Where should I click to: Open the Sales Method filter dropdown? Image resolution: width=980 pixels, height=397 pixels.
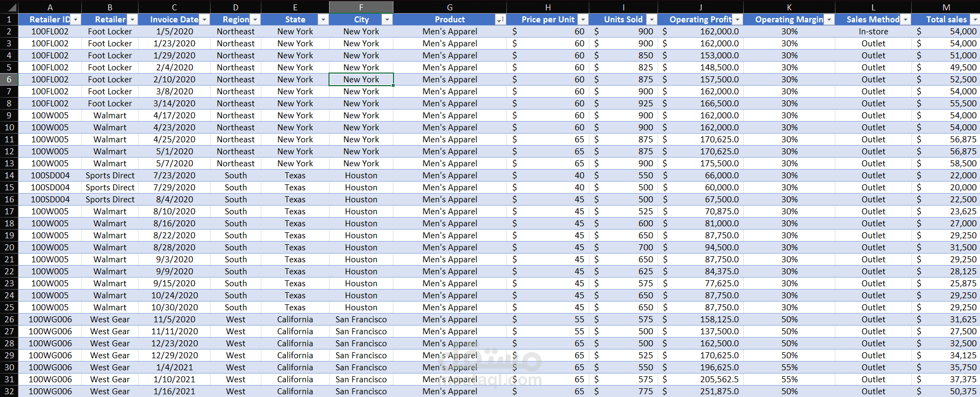point(905,20)
